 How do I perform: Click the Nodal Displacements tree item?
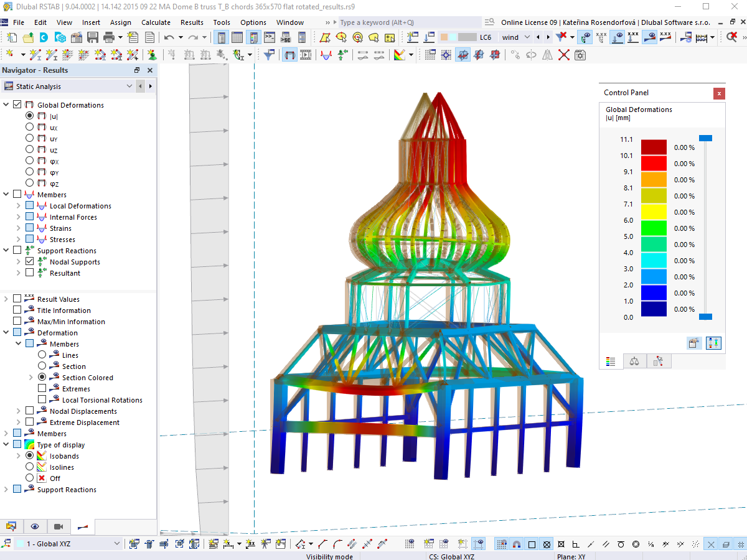[83, 411]
